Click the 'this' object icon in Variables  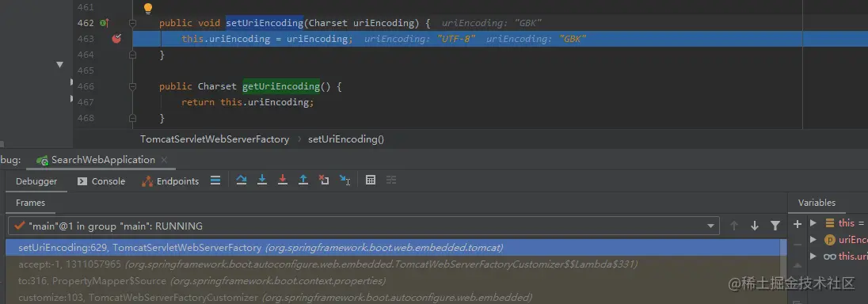click(829, 223)
